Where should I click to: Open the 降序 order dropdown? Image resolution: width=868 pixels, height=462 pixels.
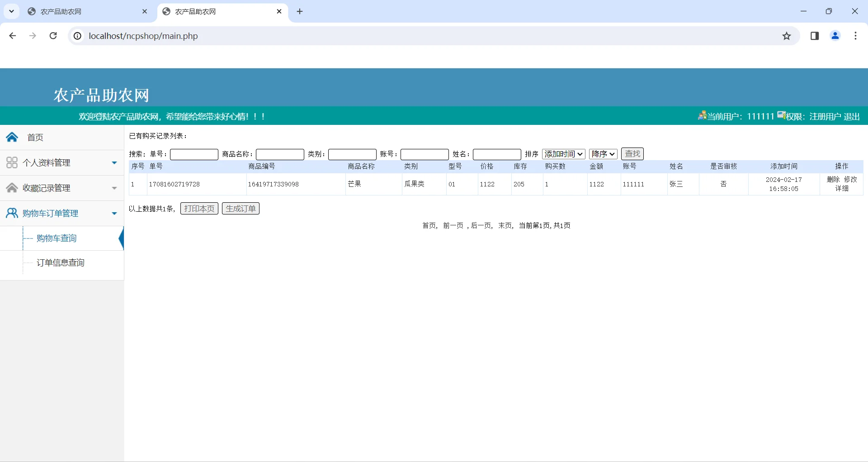point(603,154)
